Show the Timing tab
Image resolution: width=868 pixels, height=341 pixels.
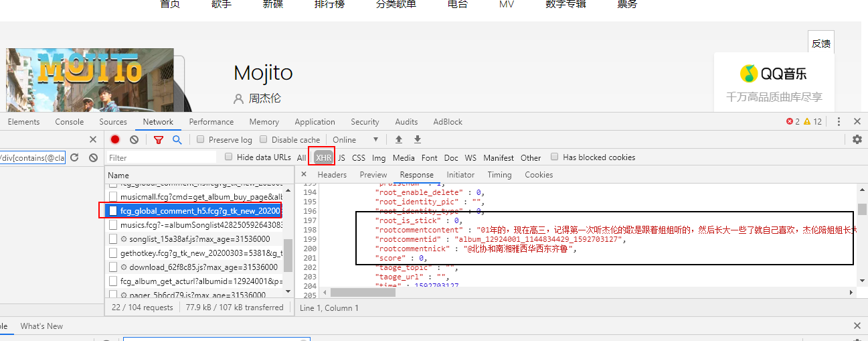coord(499,175)
